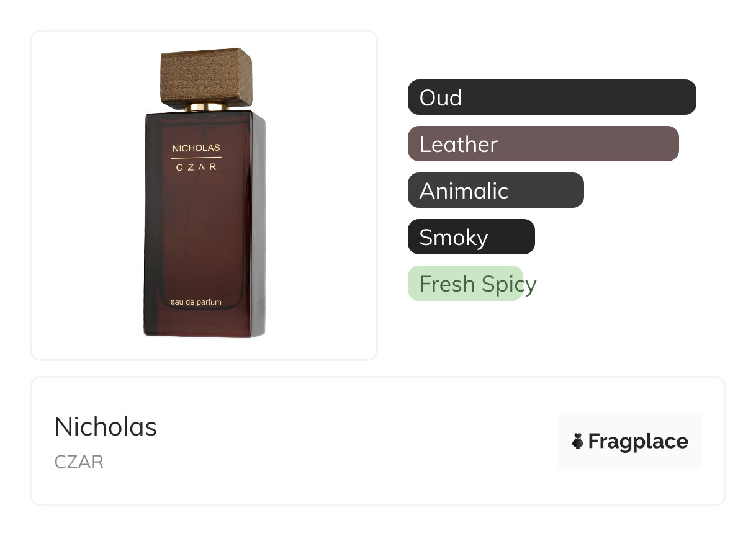Pick the light green Fresh Spicy bar
Viewport: 756px width, 536px height.
[x=466, y=284]
